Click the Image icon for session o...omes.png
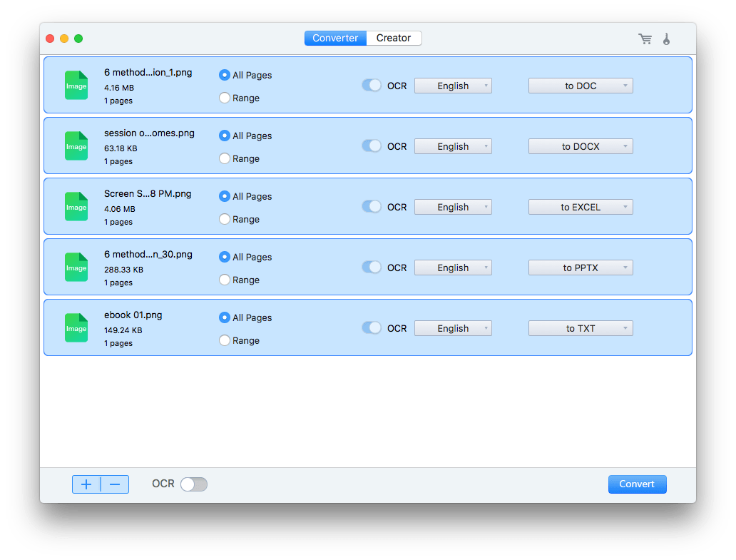Image resolution: width=736 pixels, height=560 pixels. (x=76, y=146)
